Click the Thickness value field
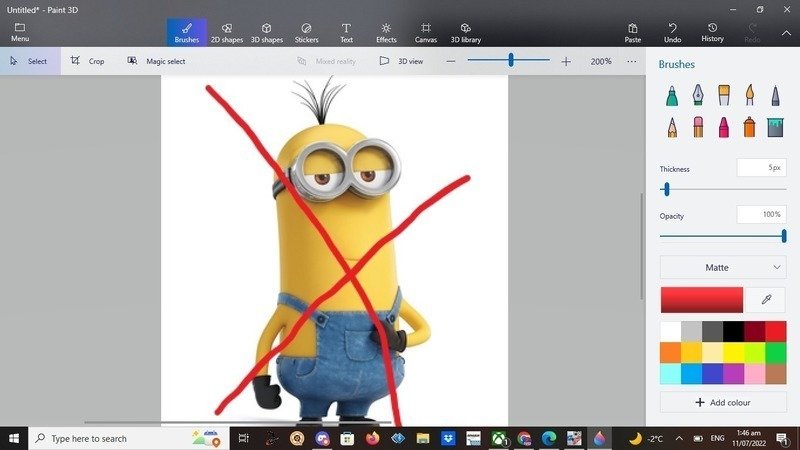The height and width of the screenshot is (450, 800). [761, 168]
